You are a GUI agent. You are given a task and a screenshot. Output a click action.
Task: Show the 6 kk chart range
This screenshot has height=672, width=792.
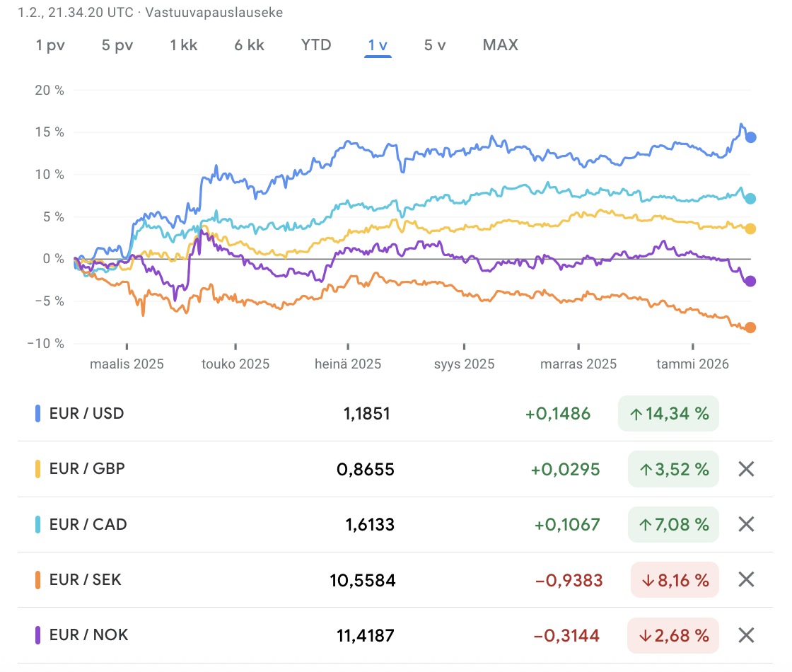pyautogui.click(x=250, y=45)
